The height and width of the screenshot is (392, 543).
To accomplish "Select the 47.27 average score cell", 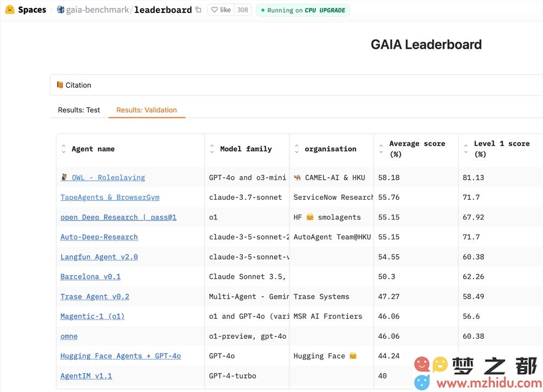I will [416, 297].
